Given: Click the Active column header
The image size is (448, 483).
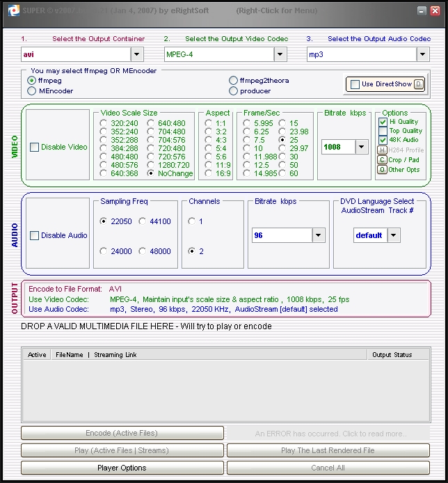Looking at the screenshot, I should pyautogui.click(x=37, y=355).
